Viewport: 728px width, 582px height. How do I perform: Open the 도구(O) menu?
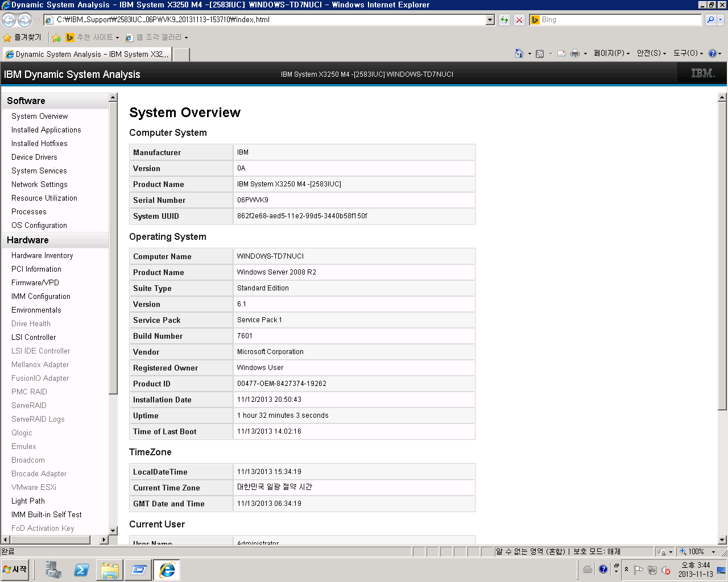(x=688, y=53)
